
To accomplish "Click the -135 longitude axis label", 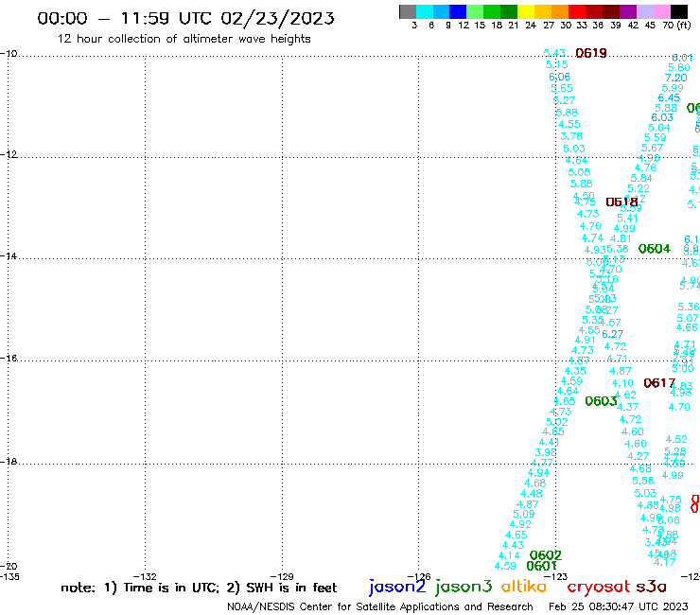I will click(x=9, y=576).
